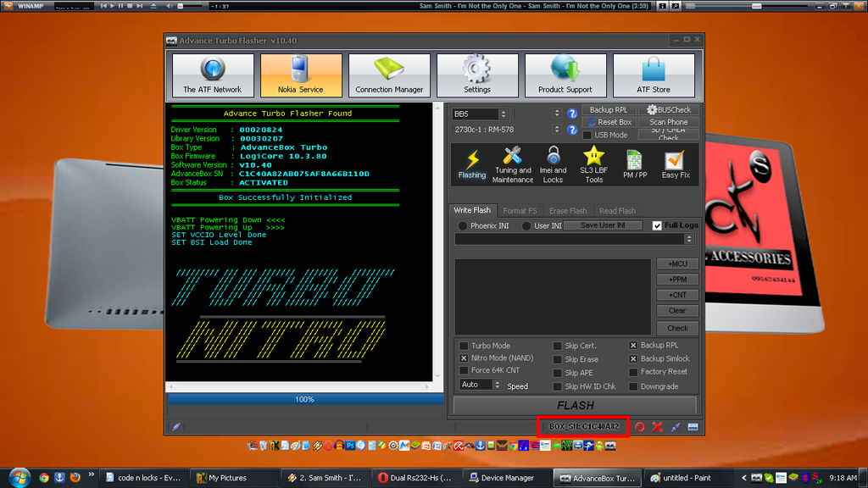Uncheck the Full Logs checkbox
The width and height of the screenshot is (868, 488).
(x=657, y=225)
